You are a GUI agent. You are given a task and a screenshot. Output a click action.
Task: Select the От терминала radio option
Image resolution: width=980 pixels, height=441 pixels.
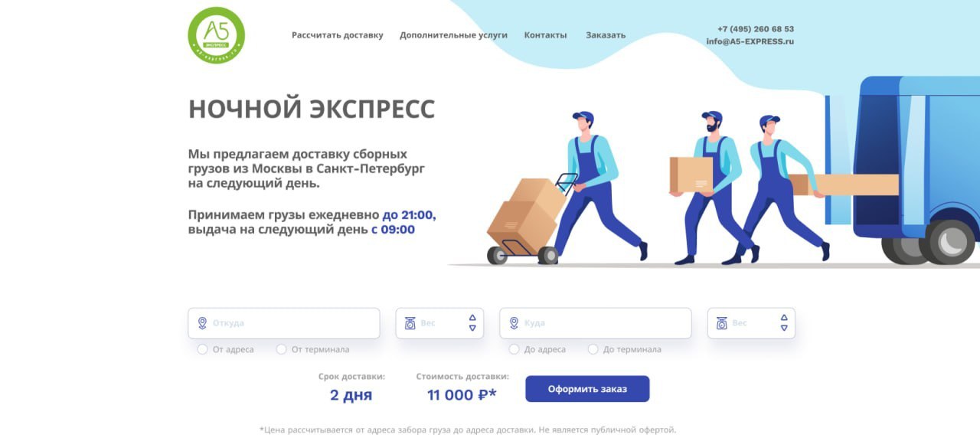coord(281,349)
